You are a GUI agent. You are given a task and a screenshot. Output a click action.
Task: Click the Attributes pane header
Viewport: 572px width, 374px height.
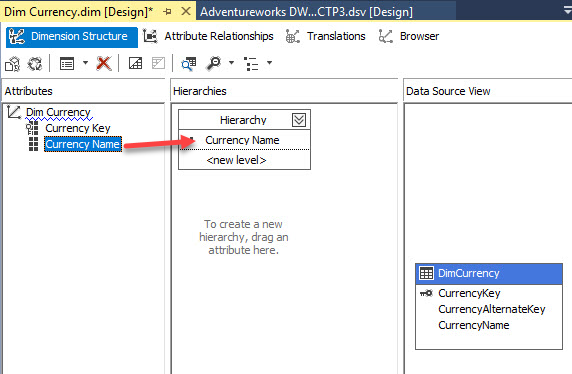(x=83, y=91)
